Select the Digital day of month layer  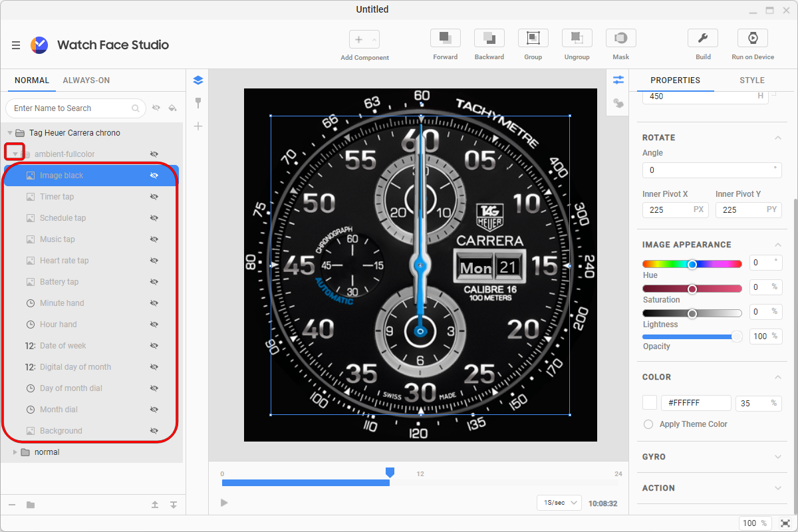pyautogui.click(x=92, y=367)
